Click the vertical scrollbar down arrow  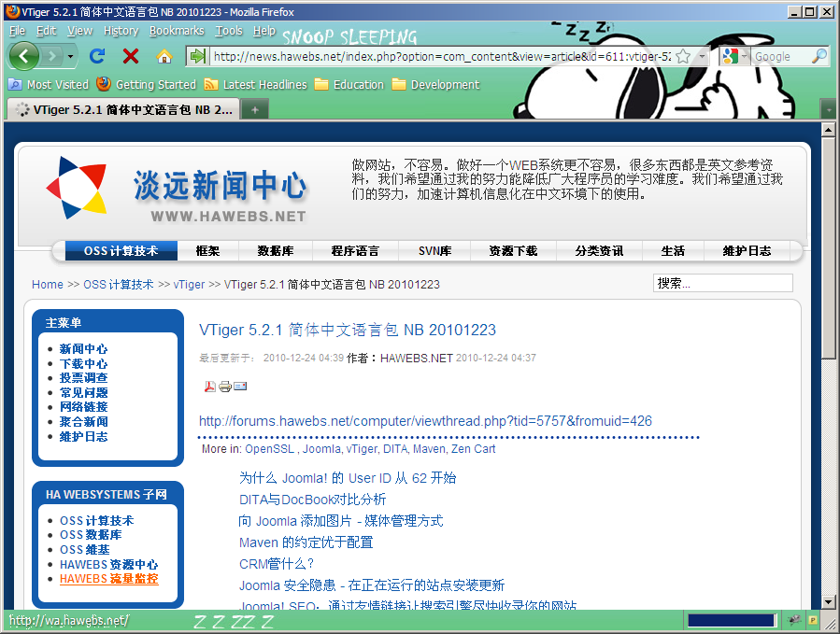pos(828,602)
